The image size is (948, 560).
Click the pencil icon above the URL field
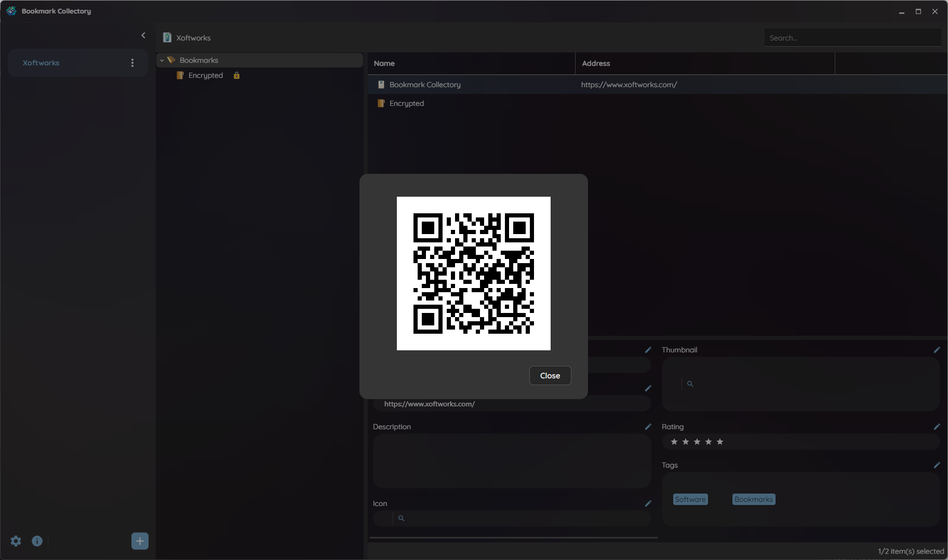click(648, 388)
